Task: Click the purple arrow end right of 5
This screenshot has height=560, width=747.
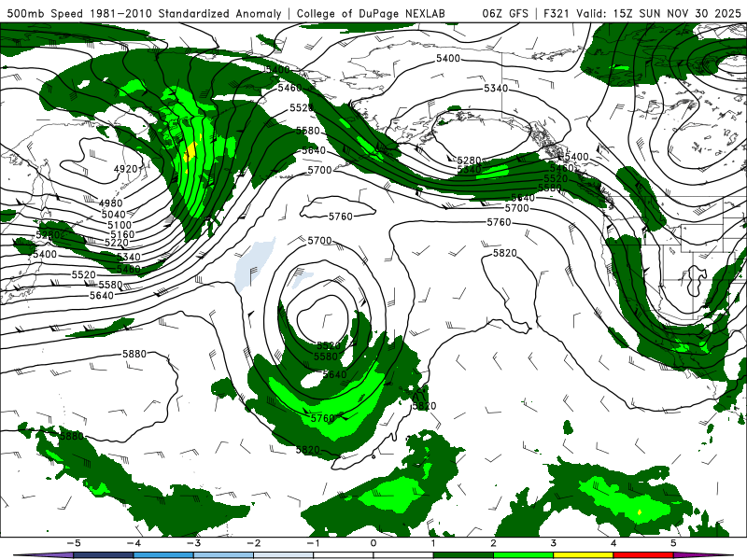Action: pos(703,555)
